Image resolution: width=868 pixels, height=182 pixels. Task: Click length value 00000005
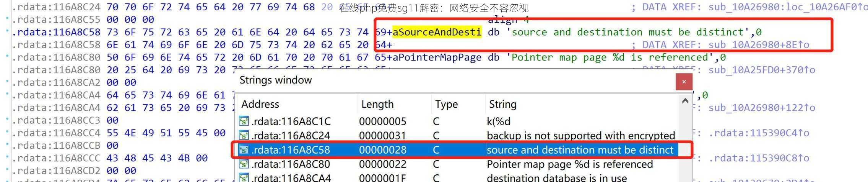(382, 121)
